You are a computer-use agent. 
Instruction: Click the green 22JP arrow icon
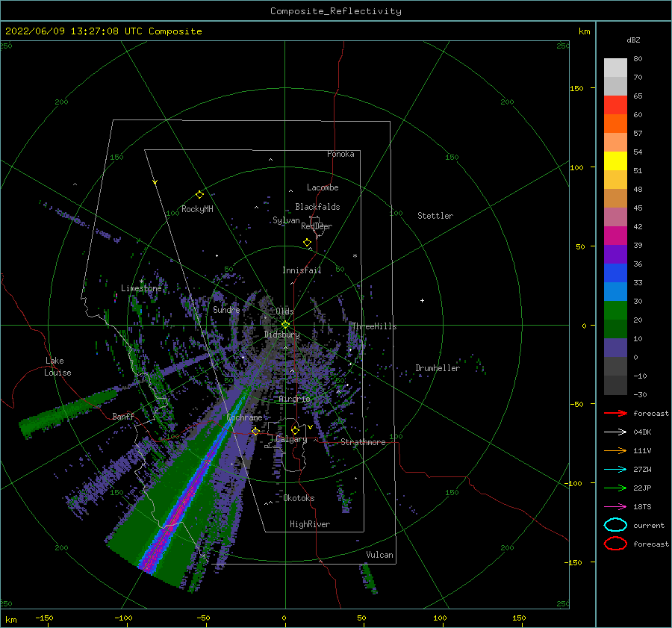tap(615, 488)
